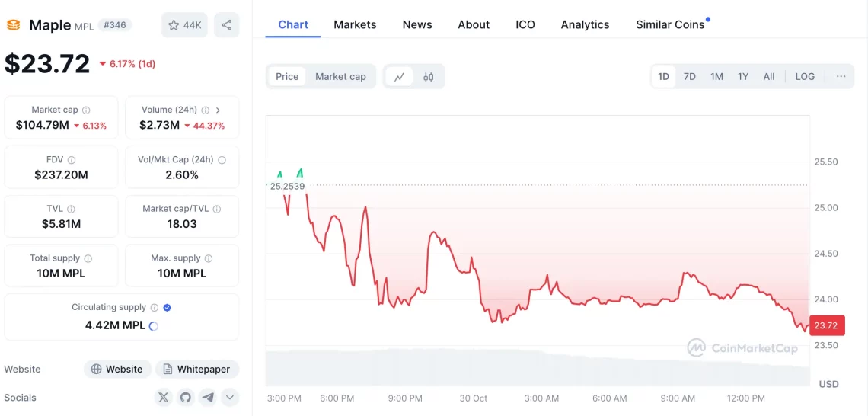Toggle LOG scale on chart

(805, 76)
